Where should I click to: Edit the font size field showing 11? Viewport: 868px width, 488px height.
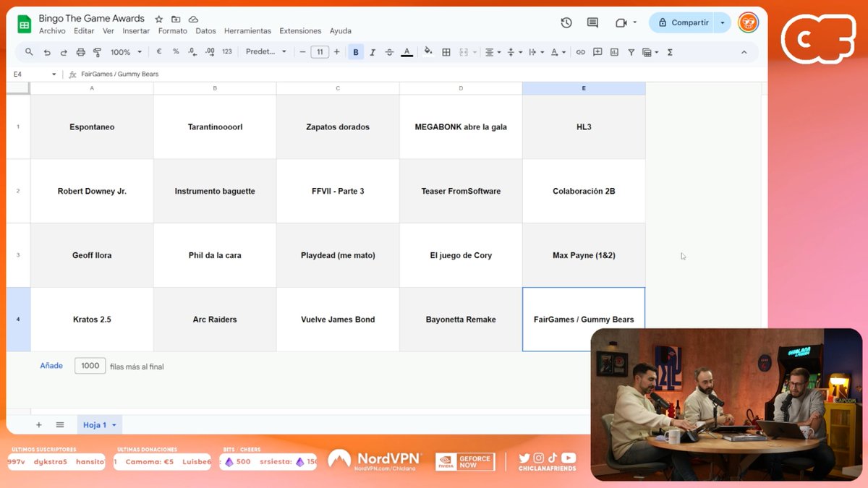(320, 52)
